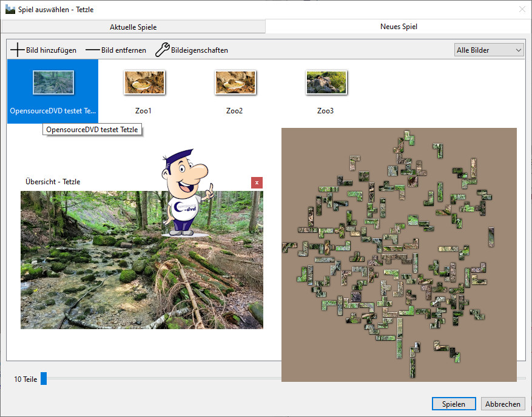Viewport: 532px width, 417px height.
Task: Click the Abbrechen button
Action: 503,404
